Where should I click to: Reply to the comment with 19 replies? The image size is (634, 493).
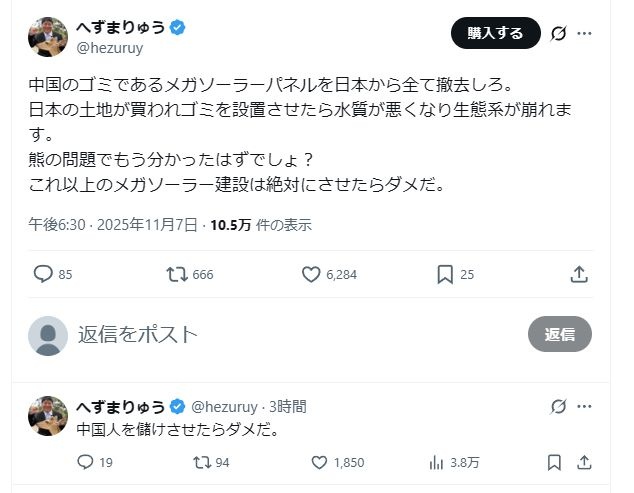pos(85,462)
